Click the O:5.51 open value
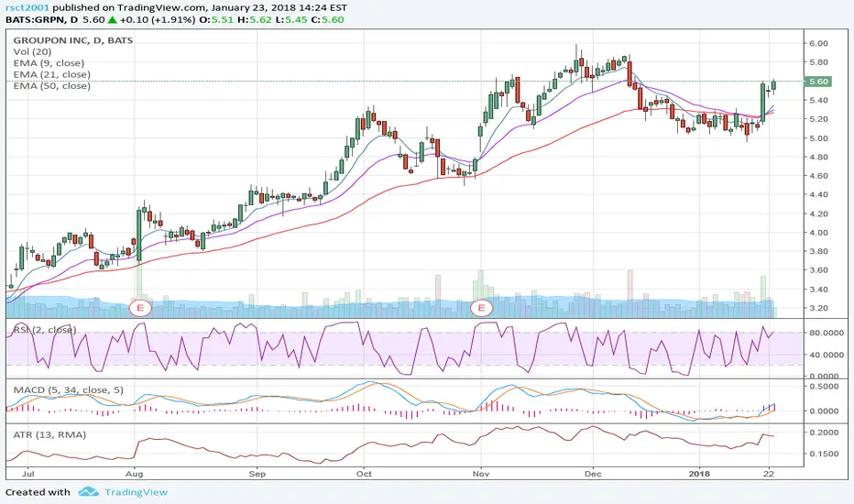Screen dimensions: 854x504 pos(216,19)
